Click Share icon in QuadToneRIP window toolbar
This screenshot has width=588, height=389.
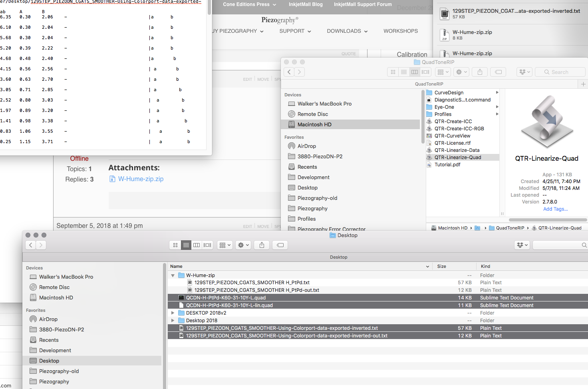click(480, 72)
